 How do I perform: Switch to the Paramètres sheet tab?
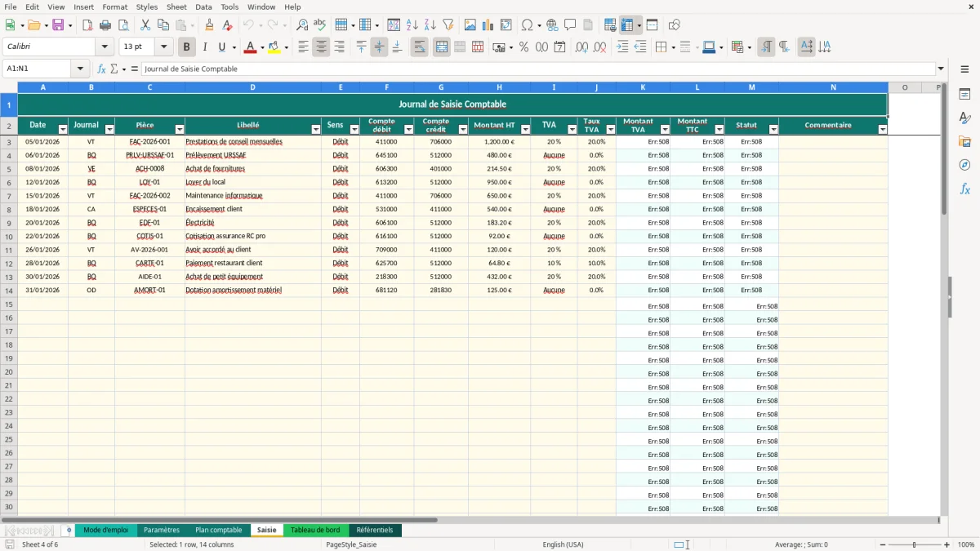(x=162, y=530)
